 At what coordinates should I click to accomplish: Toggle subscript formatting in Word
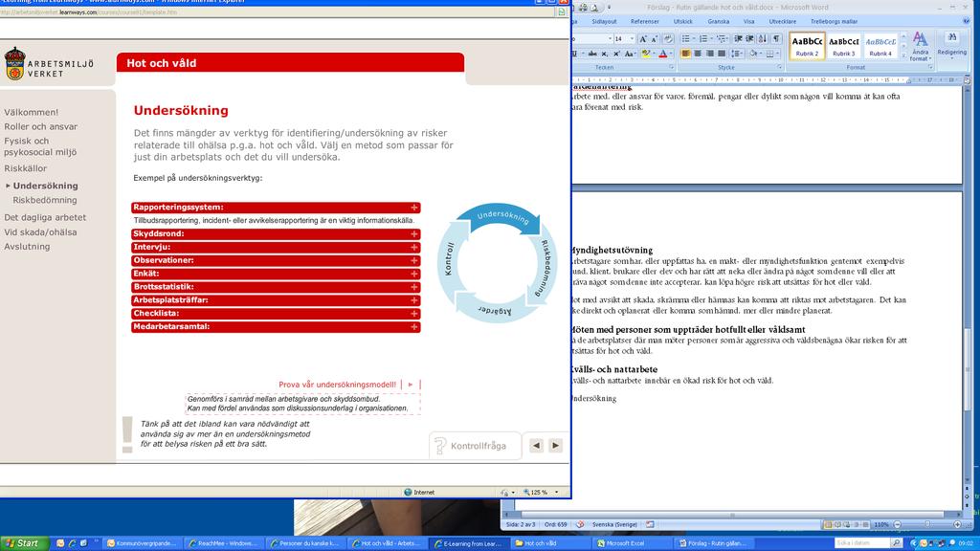605,54
